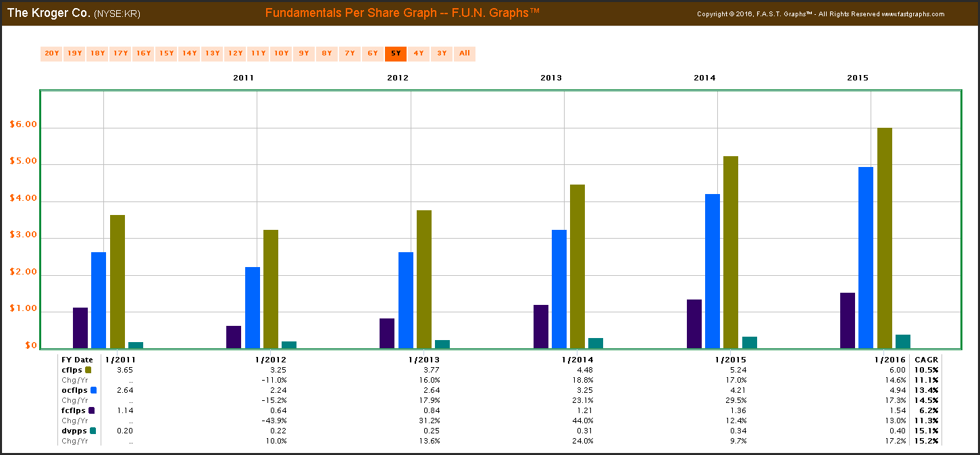Switch to the 19Y tab
This screenshot has width=980, height=455.
coord(74,53)
